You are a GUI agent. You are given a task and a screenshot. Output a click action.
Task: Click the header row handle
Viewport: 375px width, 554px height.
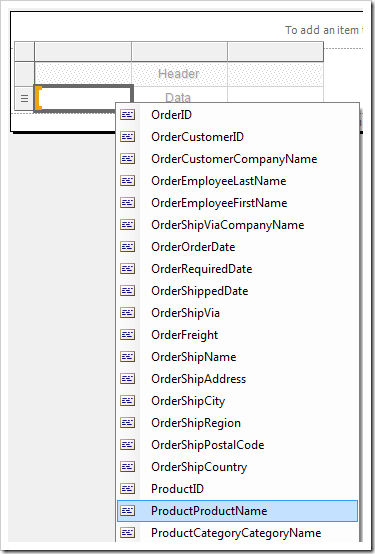[24, 74]
